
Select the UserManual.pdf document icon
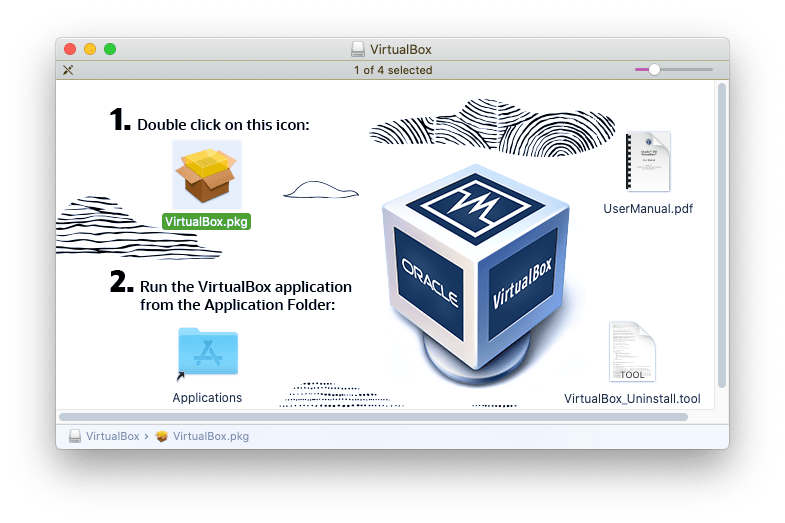point(647,162)
